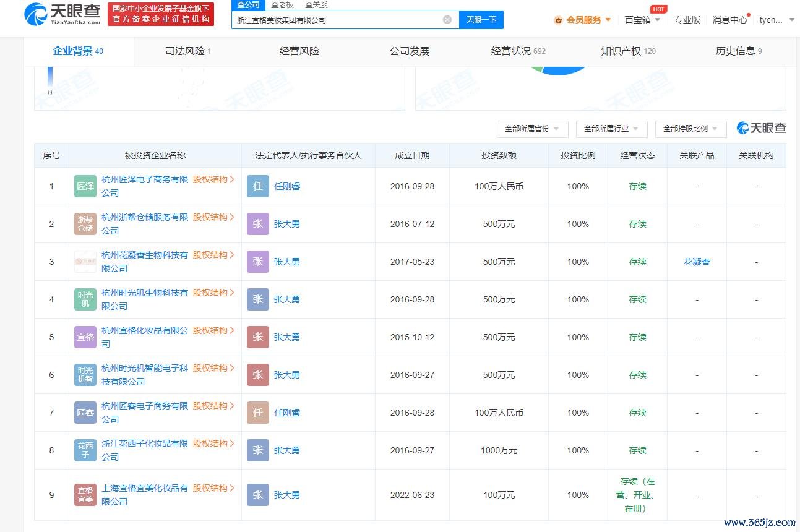Click the 任 avatar in row 7

[258, 413]
